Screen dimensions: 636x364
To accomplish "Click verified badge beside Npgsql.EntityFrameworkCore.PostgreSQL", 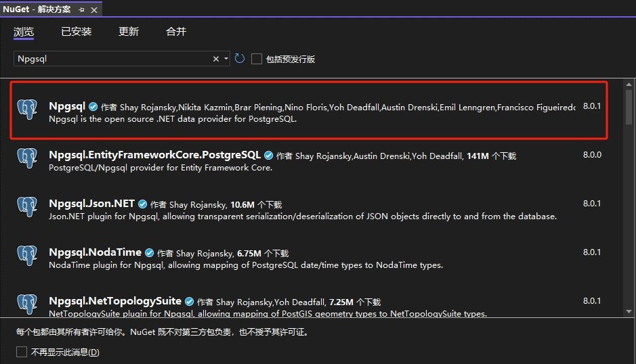I will click(268, 155).
